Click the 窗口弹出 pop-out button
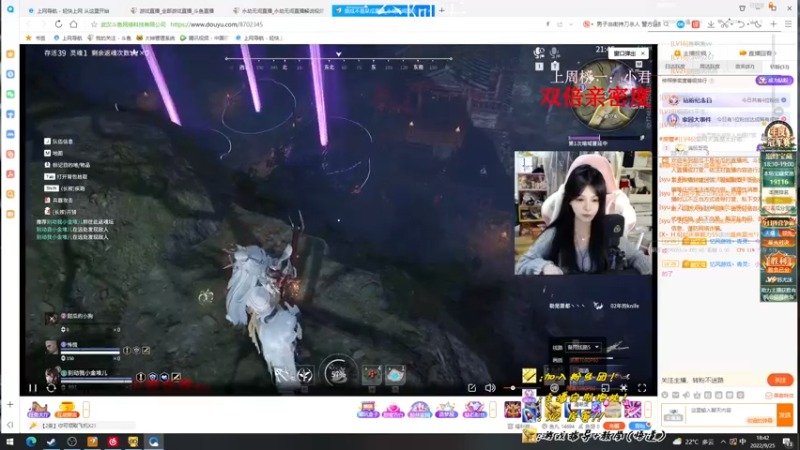The image size is (800, 450). click(x=624, y=53)
